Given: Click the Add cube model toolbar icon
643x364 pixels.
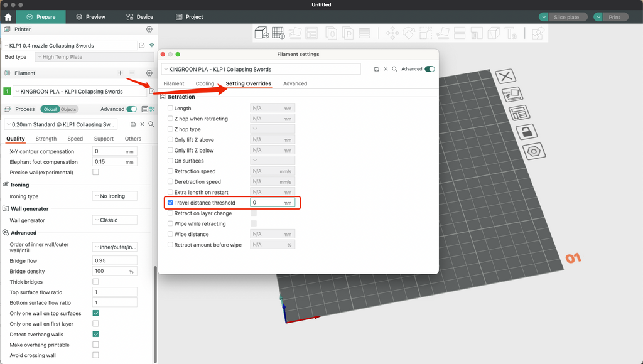Looking at the screenshot, I should pyautogui.click(x=261, y=33).
